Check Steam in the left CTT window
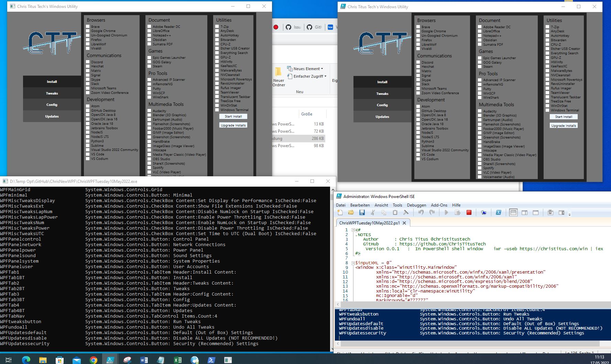Screen dimensions: 611x364 [149, 66]
